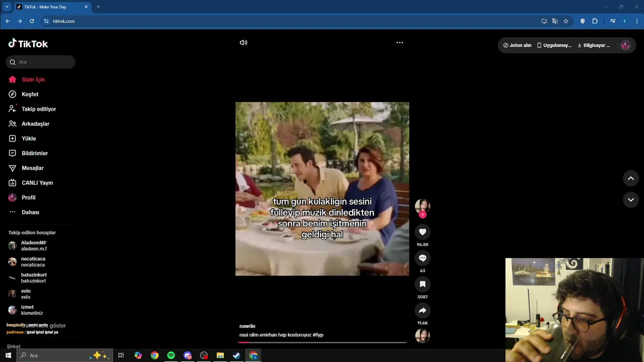Viewport: 644px width, 362px height.
Task: Go to the previous video with the up chevron
Action: pos(631,178)
